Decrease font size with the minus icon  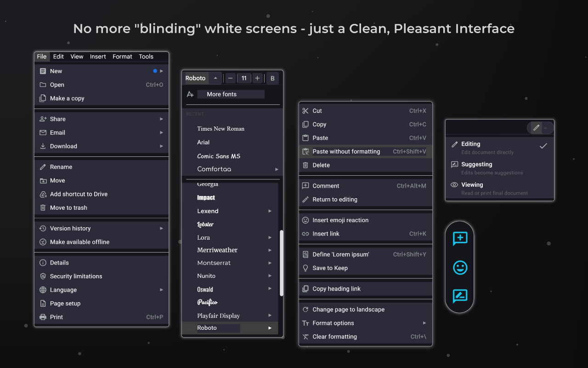230,78
